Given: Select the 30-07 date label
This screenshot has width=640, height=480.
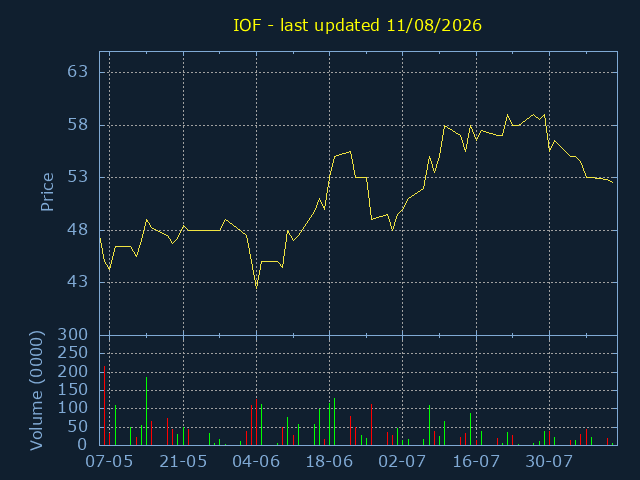Looking at the screenshot, I should [549, 462].
